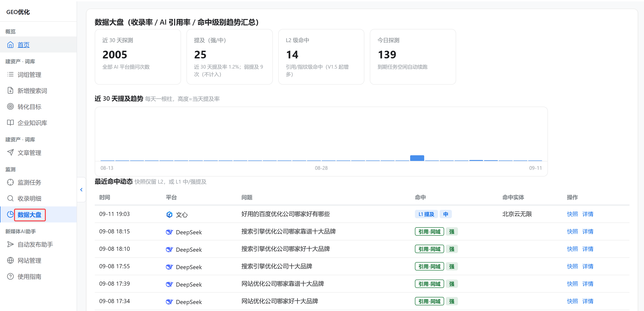This screenshot has width=644, height=311.
Task: Click the question 网站优化公司哪家靠谱十大品牌
Action: click(x=283, y=284)
